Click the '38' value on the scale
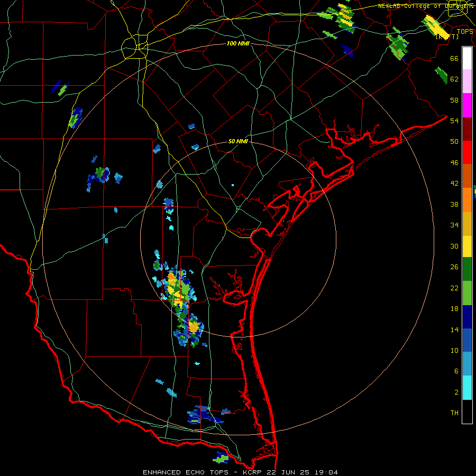Screen dimensions: 476x476 pyautogui.click(x=454, y=204)
